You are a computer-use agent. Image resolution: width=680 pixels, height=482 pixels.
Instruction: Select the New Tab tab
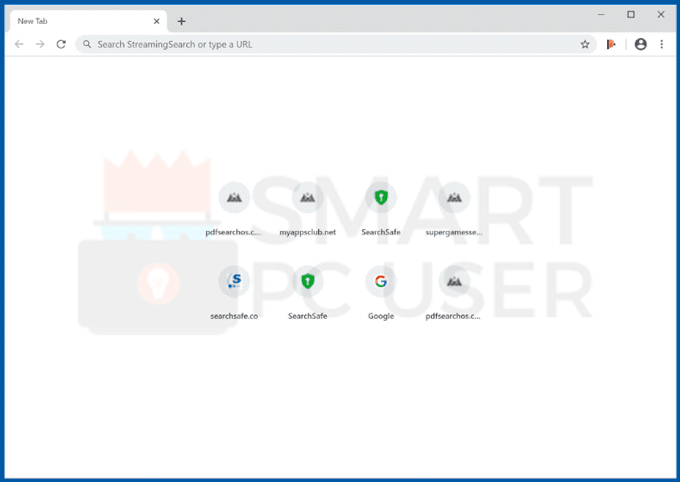(x=86, y=21)
